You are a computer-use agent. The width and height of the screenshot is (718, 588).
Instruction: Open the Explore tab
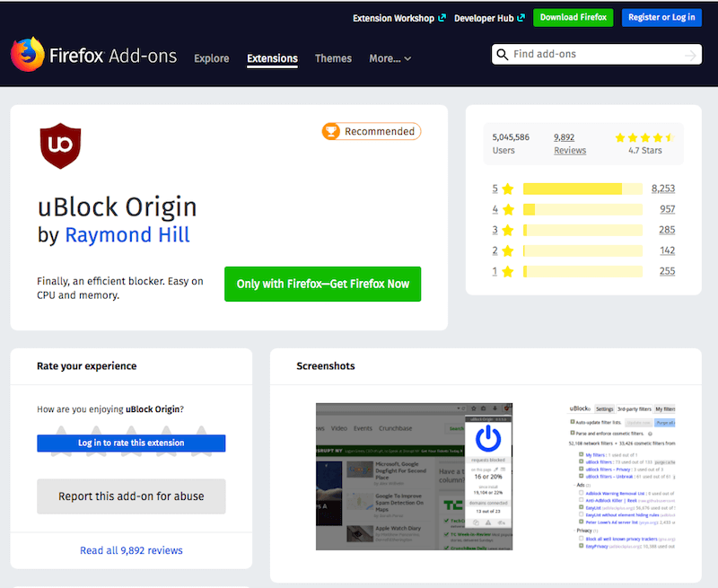tap(212, 58)
